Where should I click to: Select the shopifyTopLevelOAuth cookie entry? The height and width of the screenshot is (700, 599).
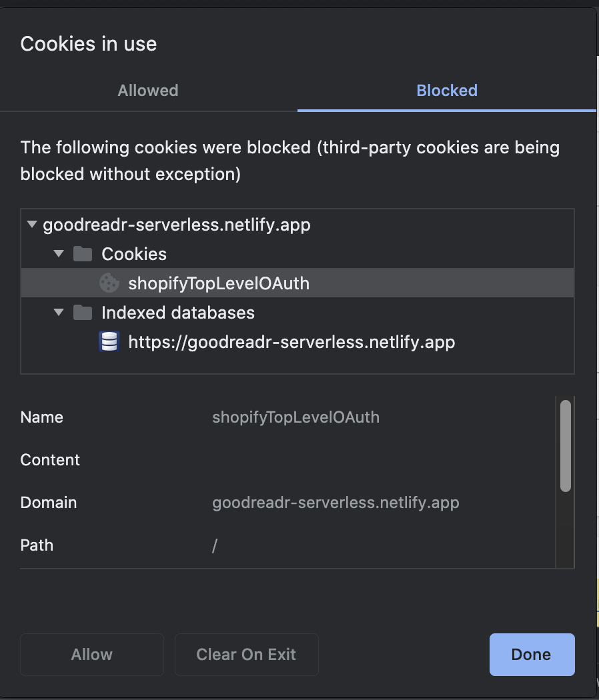click(218, 283)
